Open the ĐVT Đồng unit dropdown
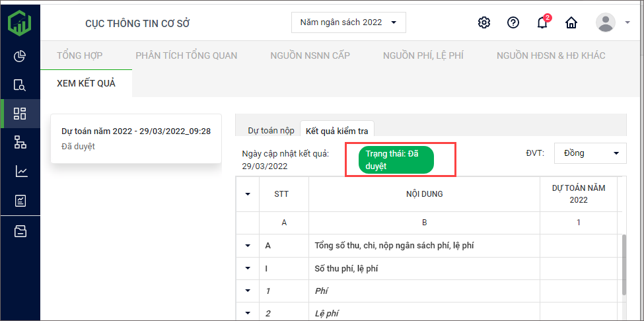 (590, 153)
